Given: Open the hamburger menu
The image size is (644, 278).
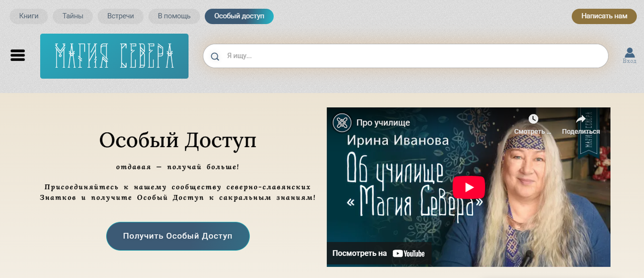Looking at the screenshot, I should [18, 55].
